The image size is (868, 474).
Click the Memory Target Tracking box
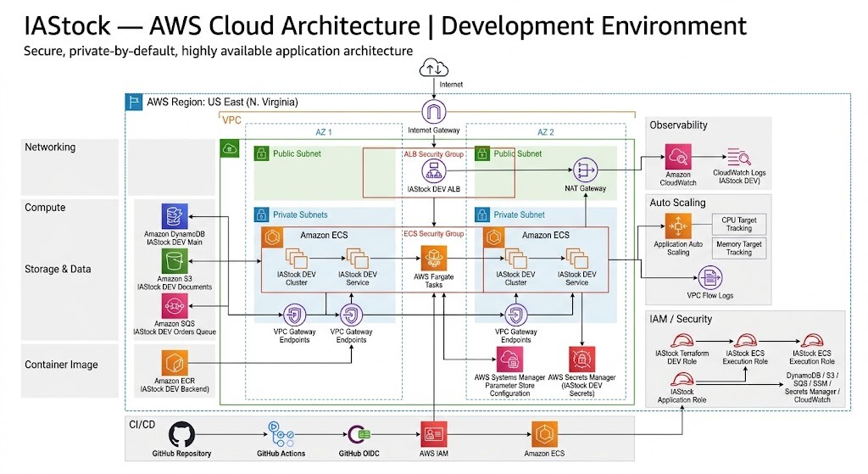click(739, 248)
